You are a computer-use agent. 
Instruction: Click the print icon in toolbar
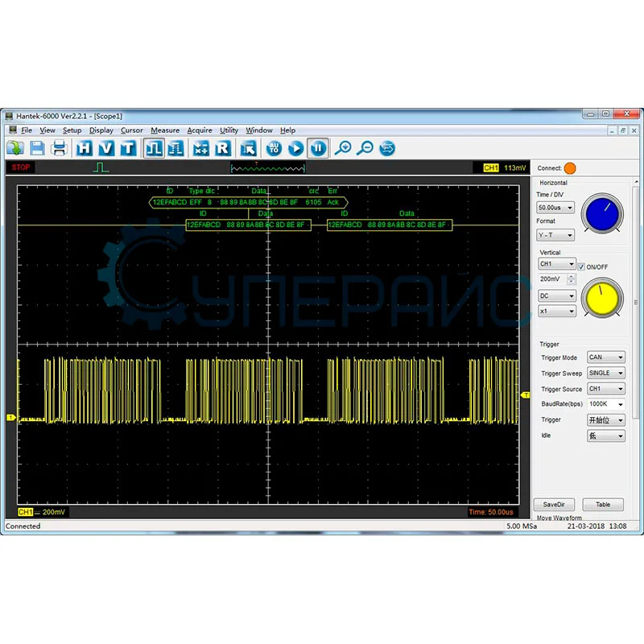[59, 148]
